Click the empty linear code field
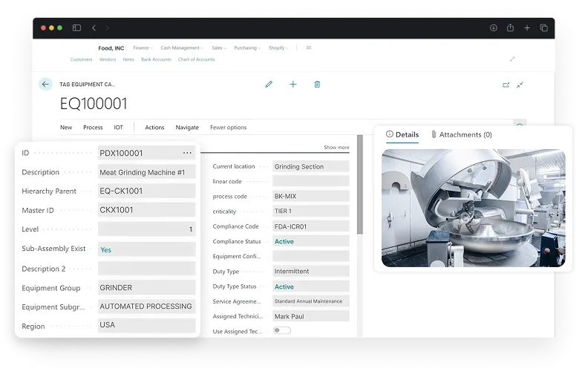This screenshot has height=377, width=588. (x=311, y=181)
